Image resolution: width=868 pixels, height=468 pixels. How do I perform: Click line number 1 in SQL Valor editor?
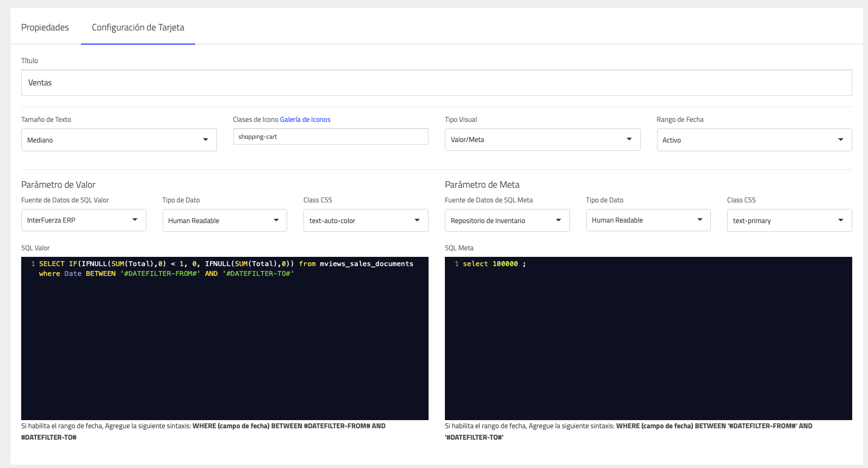tap(33, 264)
